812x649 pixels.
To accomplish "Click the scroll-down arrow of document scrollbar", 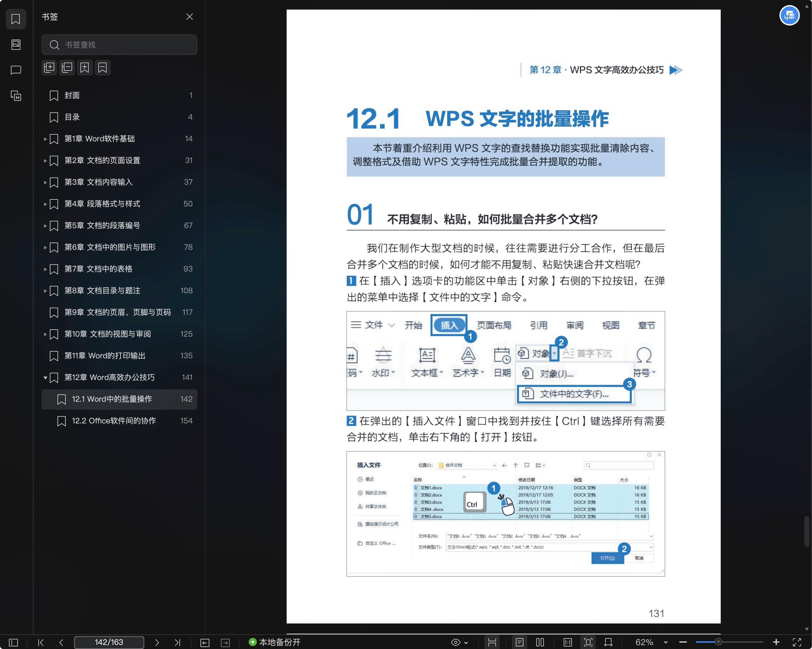I will coord(806,629).
